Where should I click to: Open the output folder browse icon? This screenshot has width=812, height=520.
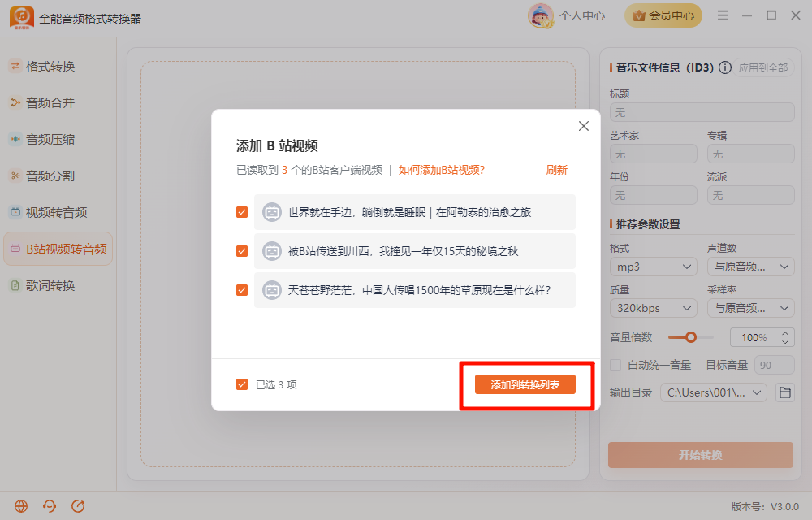click(x=785, y=392)
